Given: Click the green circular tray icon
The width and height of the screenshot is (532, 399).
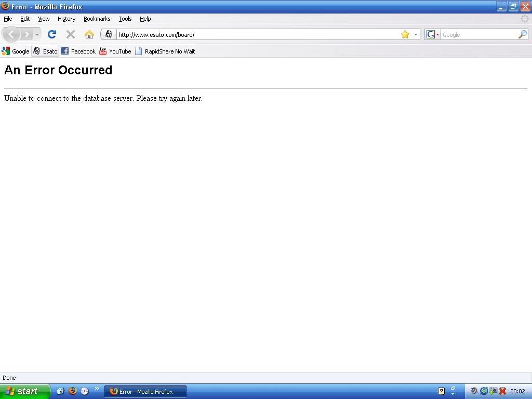Looking at the screenshot, I should (484, 391).
